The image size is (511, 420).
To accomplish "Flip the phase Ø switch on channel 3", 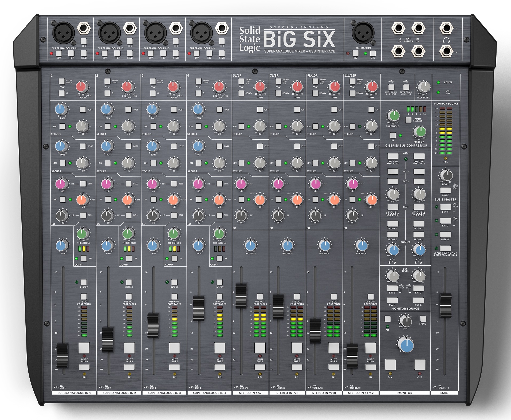I will tap(153, 93).
